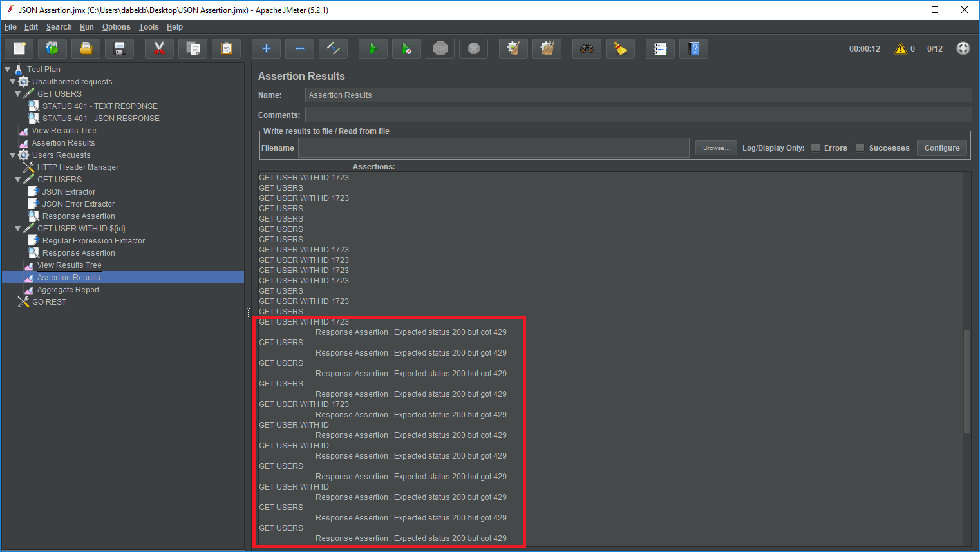Open the Run menu
The image size is (980, 552).
coord(86,27)
